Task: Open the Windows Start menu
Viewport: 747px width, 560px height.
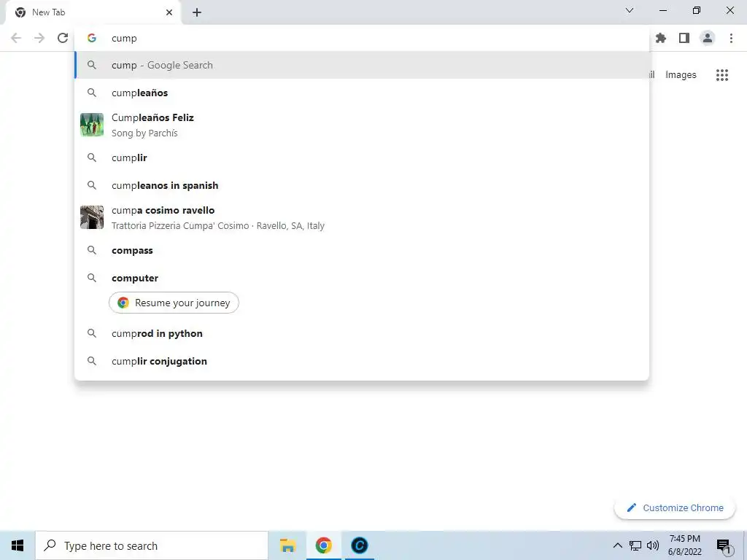Action: 18,545
